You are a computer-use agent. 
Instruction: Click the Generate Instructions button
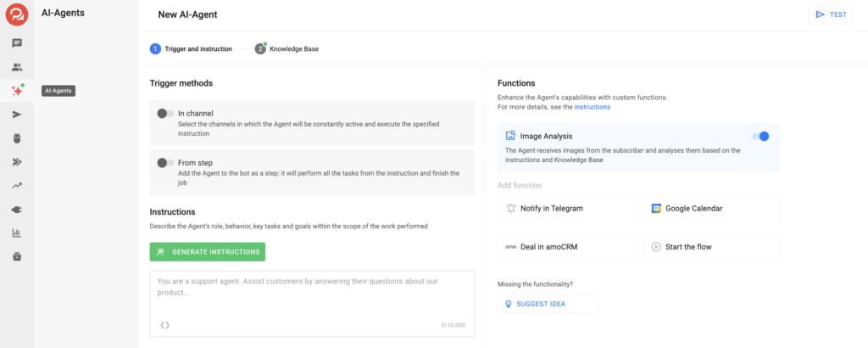pyautogui.click(x=207, y=252)
